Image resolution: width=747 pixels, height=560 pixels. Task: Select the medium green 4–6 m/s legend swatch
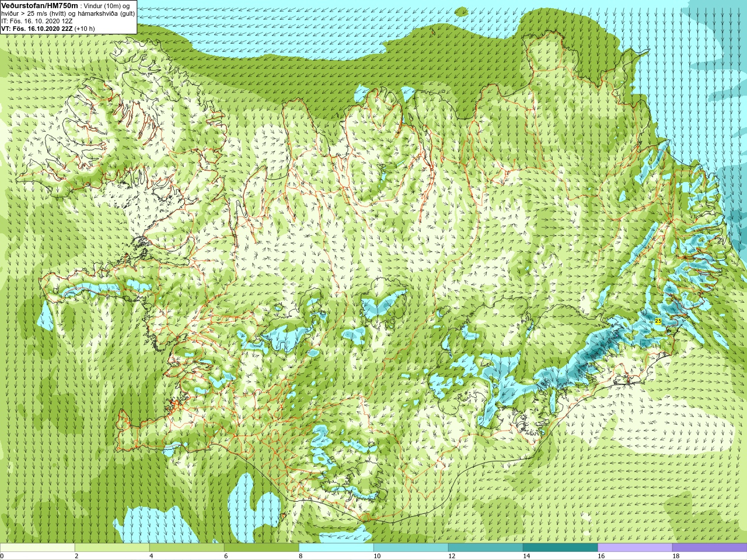tap(187, 548)
